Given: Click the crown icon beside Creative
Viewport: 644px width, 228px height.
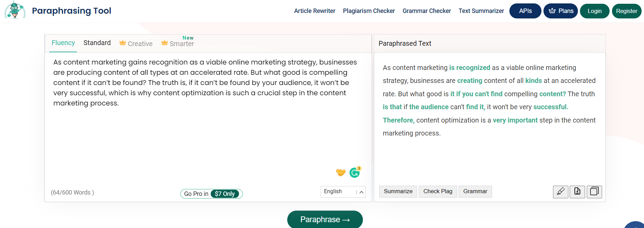Looking at the screenshot, I should coord(123,43).
